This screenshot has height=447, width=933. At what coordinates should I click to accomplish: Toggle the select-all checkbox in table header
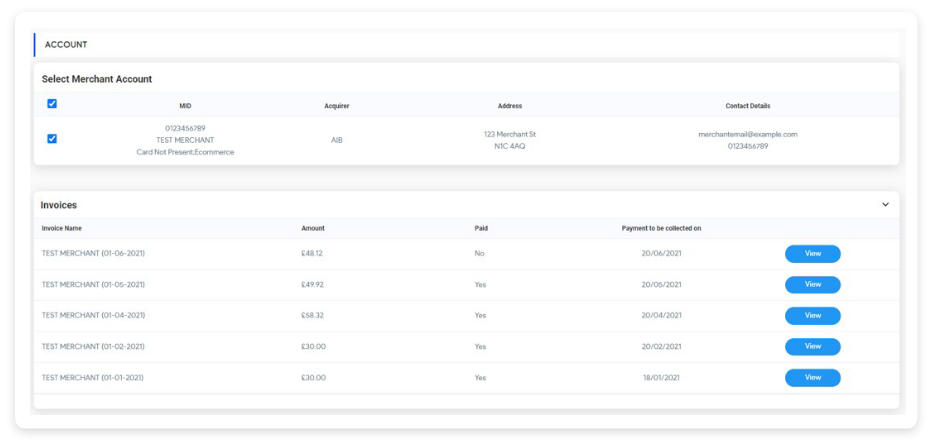(52, 104)
